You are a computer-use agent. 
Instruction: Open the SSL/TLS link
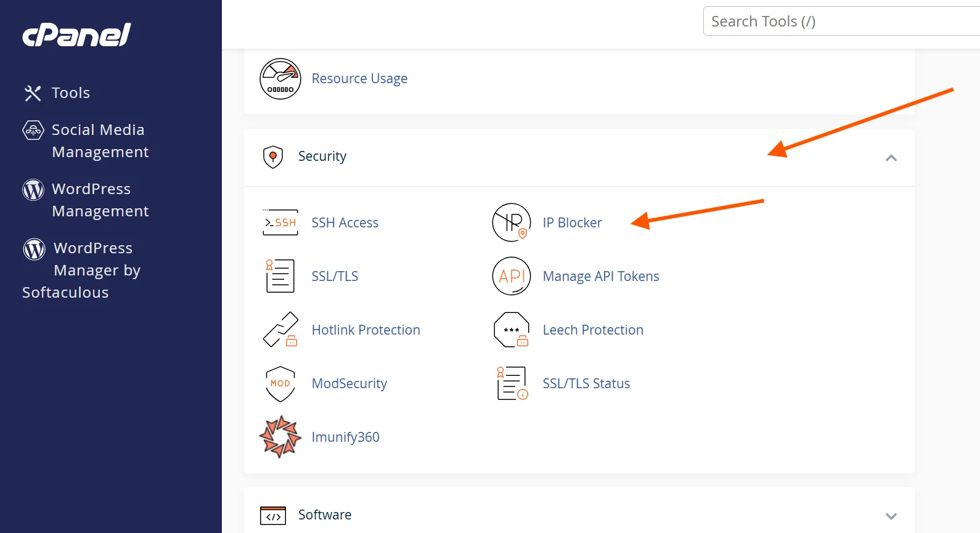(335, 276)
